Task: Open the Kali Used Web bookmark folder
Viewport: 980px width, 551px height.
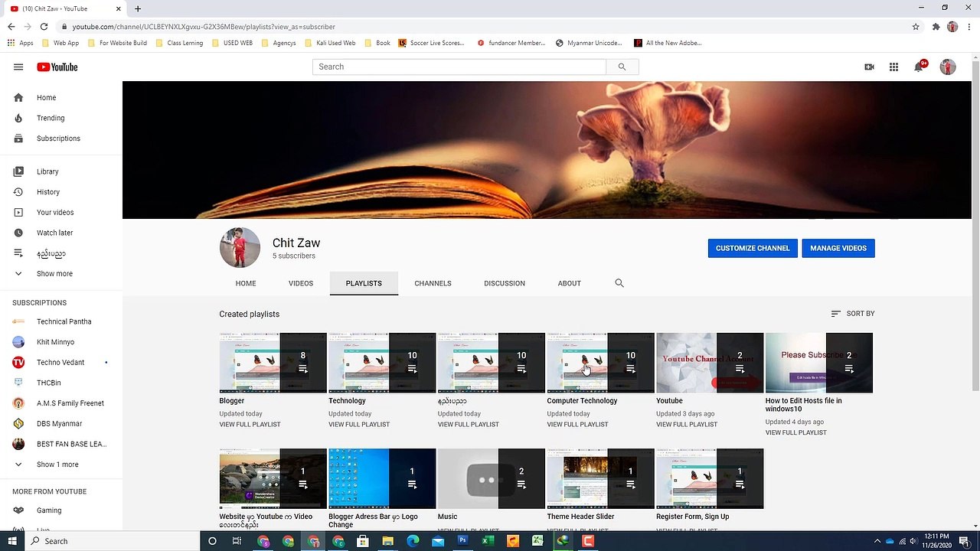Action: [330, 43]
